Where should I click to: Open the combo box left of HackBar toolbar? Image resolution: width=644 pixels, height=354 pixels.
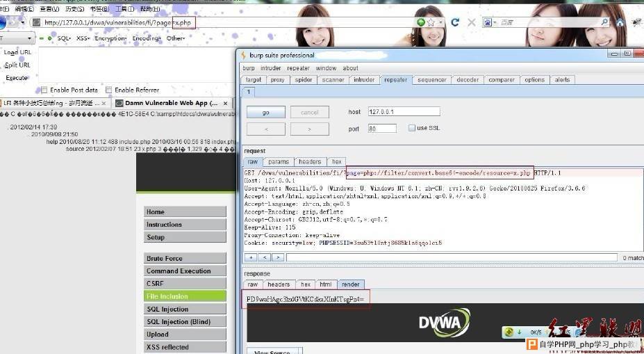click(x=17, y=38)
